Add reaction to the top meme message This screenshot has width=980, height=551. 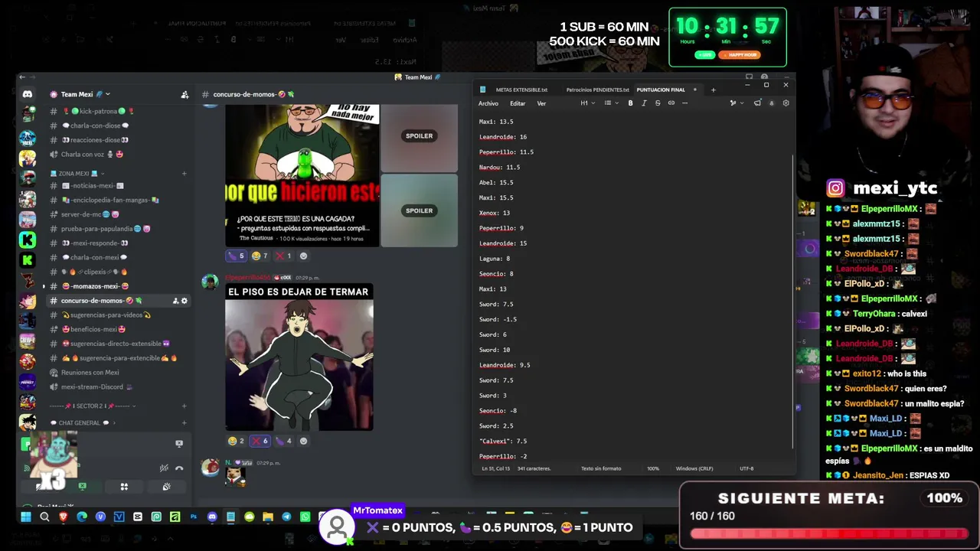(303, 256)
